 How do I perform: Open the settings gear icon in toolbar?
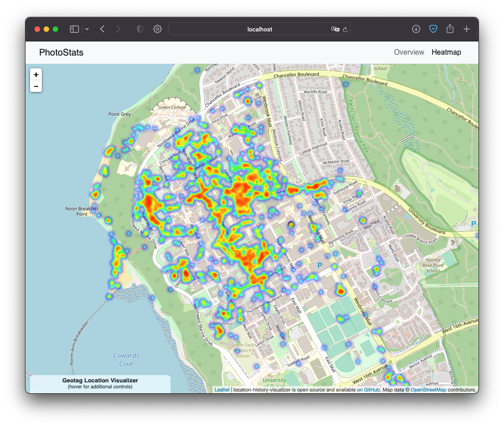coord(157,29)
